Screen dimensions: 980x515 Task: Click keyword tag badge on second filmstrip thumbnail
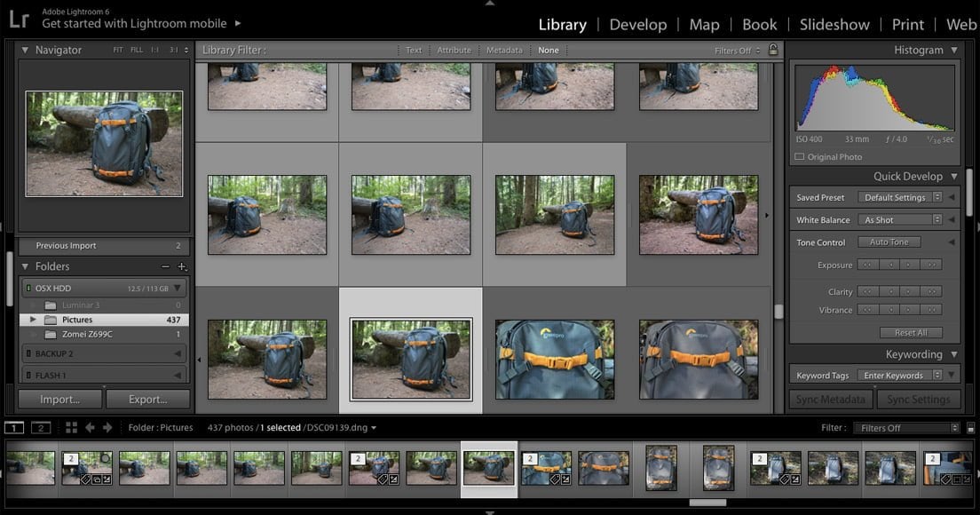point(85,479)
